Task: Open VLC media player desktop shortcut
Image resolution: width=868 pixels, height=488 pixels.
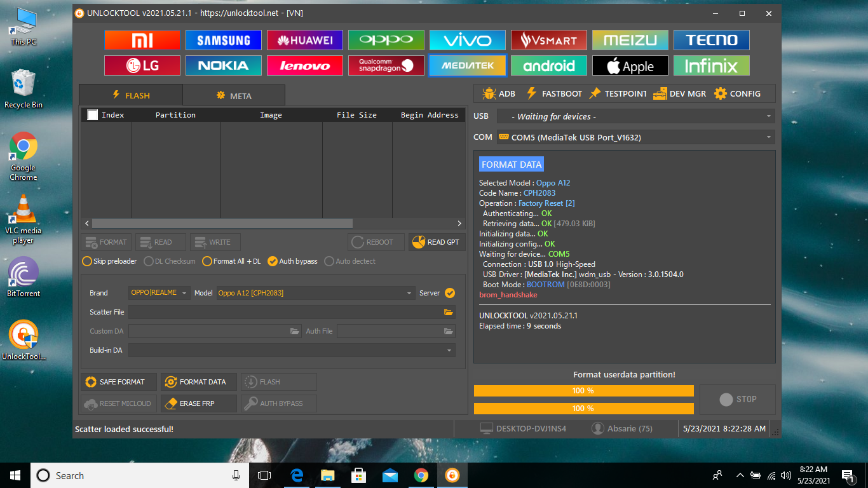Action: [24, 218]
